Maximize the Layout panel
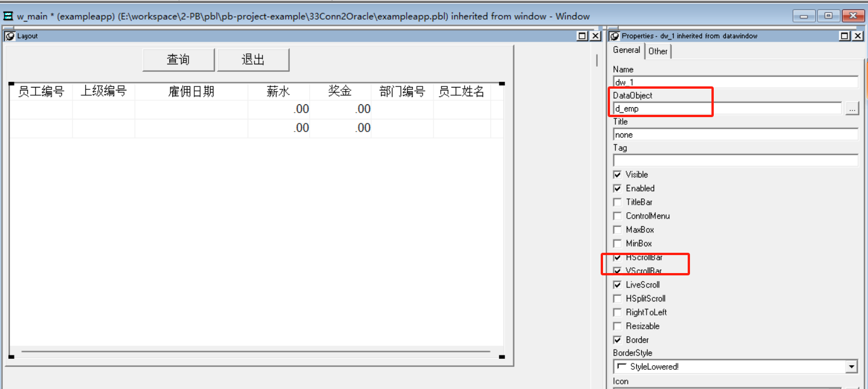This screenshot has width=868, height=389. 583,36
